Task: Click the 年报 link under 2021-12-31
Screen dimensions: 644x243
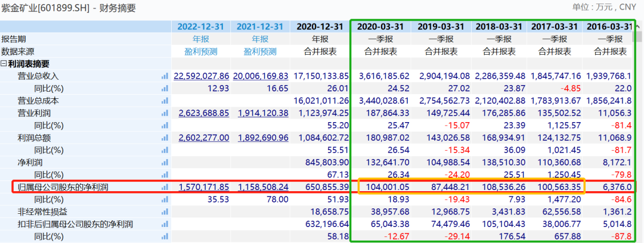Action: click(x=260, y=39)
